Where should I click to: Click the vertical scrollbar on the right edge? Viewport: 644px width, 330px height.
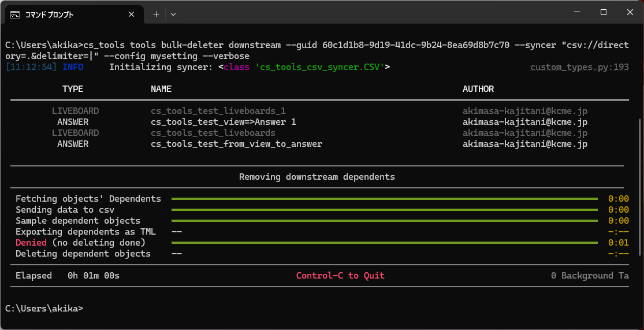click(x=639, y=185)
